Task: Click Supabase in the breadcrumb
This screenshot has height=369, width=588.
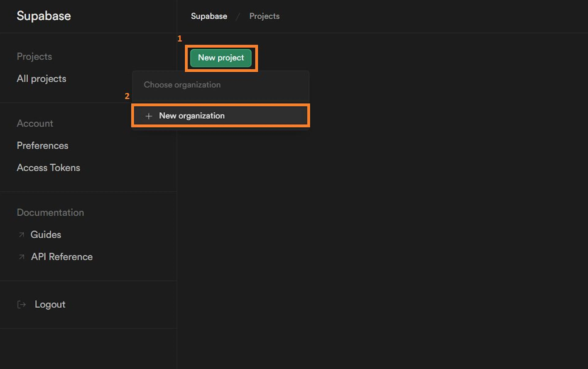Action: pos(209,16)
